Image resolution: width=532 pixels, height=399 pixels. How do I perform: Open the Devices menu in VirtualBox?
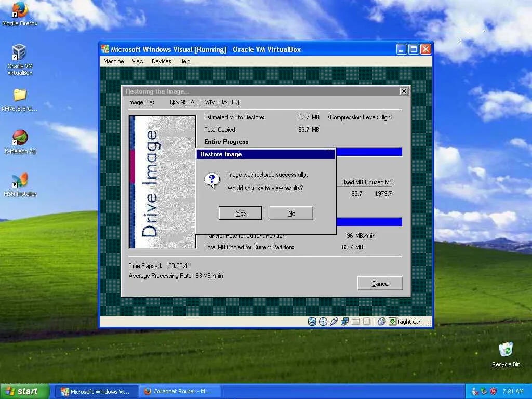[x=162, y=61]
